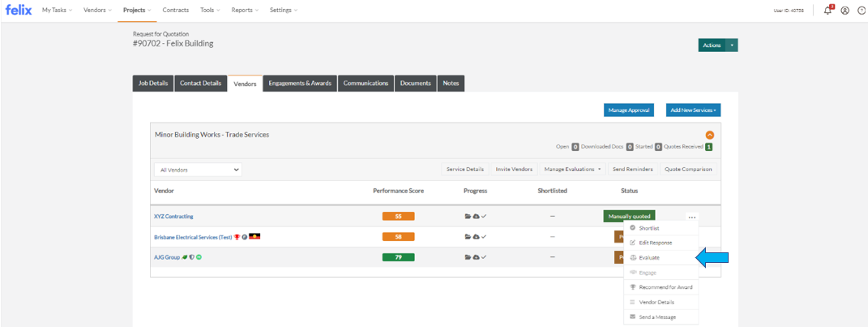Viewport: 868px width, 327px height.
Task: Click the cloud download icon for Brisbane Electrical Services
Action: pos(476,237)
